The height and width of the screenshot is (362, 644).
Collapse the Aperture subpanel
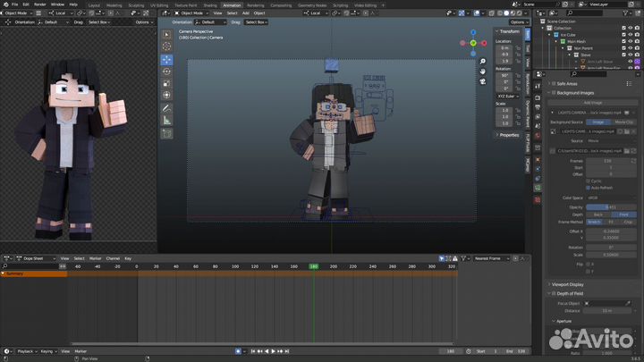pyautogui.click(x=554, y=321)
